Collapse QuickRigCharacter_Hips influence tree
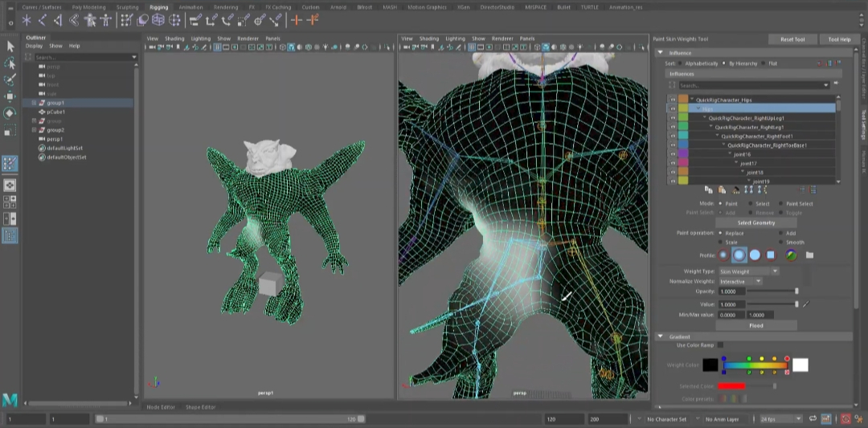This screenshot has height=428, width=868. click(x=691, y=100)
